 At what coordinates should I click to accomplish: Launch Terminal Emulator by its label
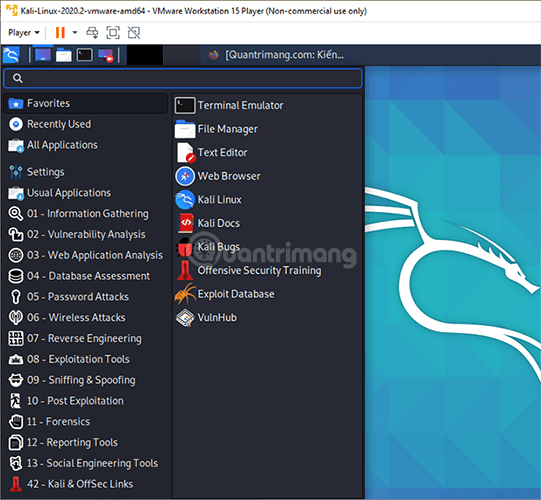[240, 105]
